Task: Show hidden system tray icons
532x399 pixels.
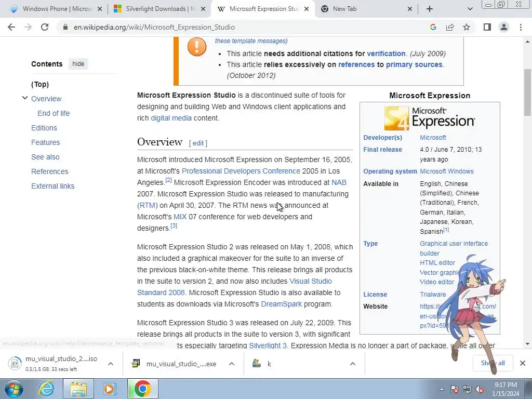Action: tap(442, 389)
